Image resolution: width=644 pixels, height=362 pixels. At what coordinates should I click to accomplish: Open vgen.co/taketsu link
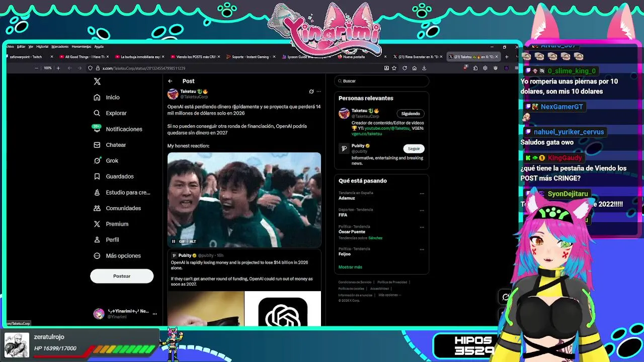tap(367, 134)
